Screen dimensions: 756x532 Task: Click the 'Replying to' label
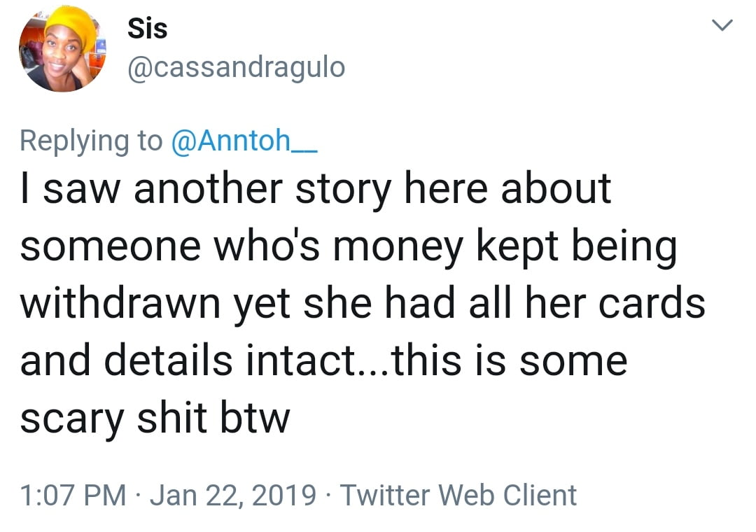point(90,141)
